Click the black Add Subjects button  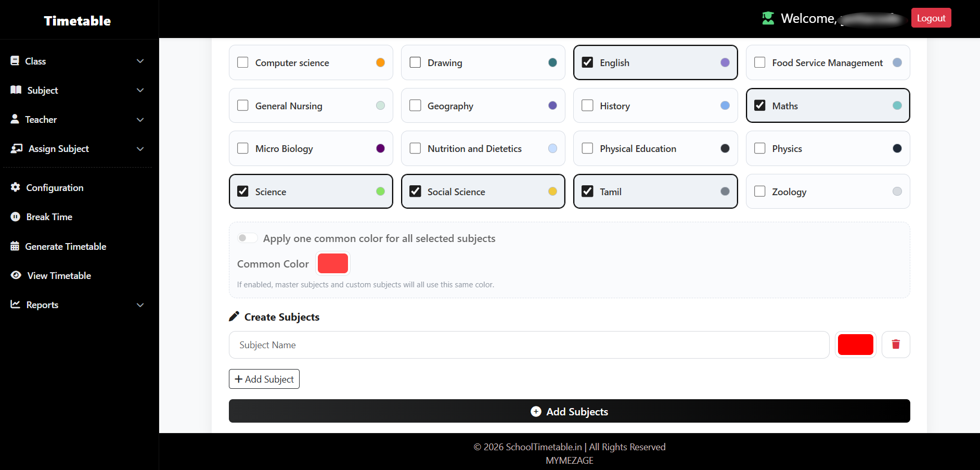click(x=569, y=411)
